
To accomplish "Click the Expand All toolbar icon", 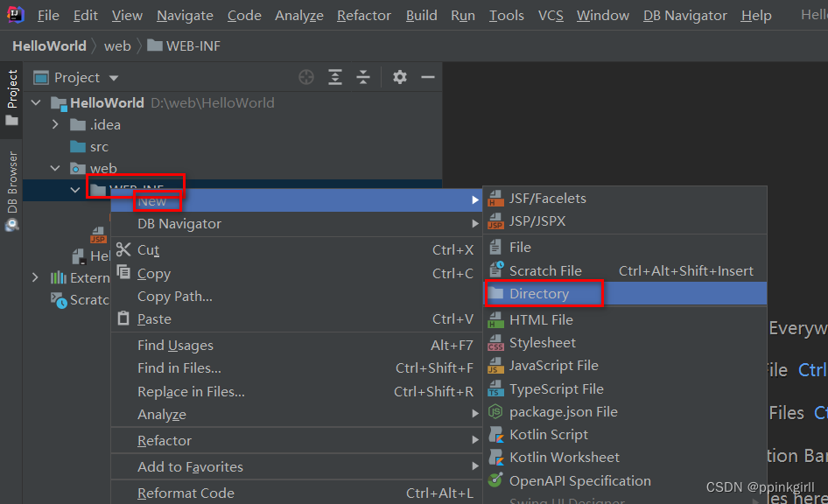I will (335, 77).
